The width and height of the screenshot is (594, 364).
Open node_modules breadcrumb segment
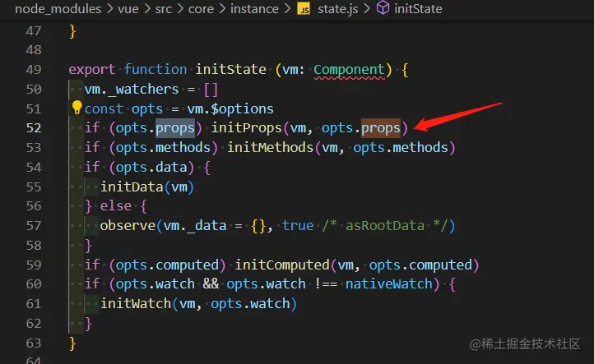[58, 9]
